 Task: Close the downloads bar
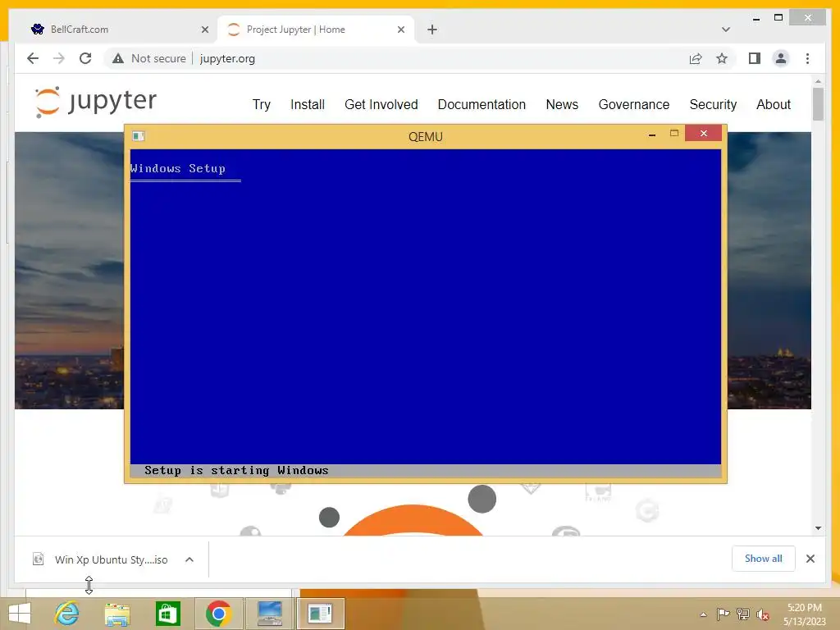coord(810,559)
